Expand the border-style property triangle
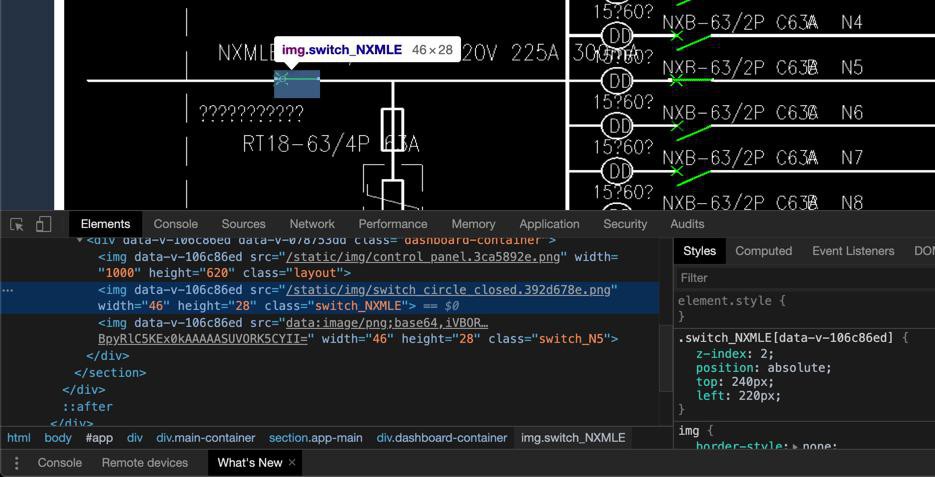The image size is (935, 477). tap(797, 447)
